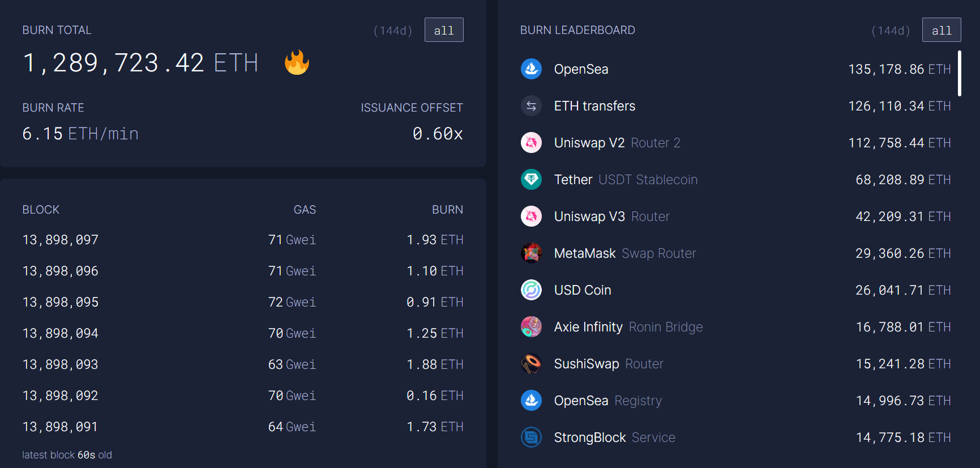980x468 pixels.
Task: Open the SushiSwap Router entry
Action: [609, 364]
